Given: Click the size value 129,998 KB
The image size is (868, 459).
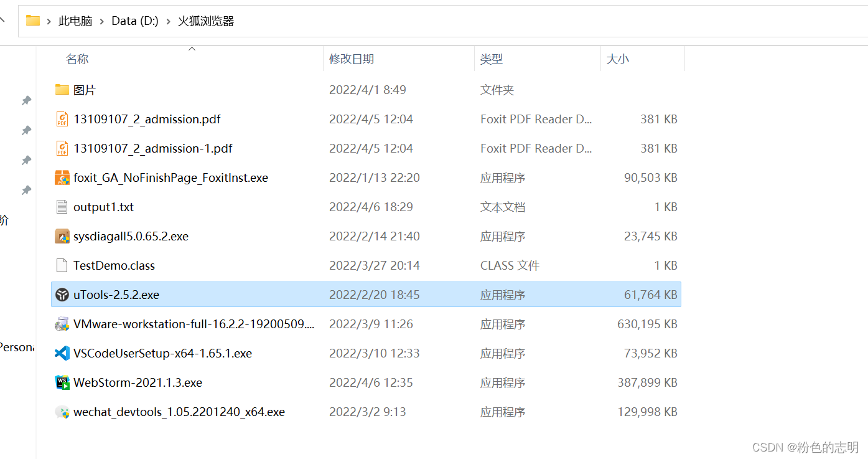Looking at the screenshot, I should 648,412.
